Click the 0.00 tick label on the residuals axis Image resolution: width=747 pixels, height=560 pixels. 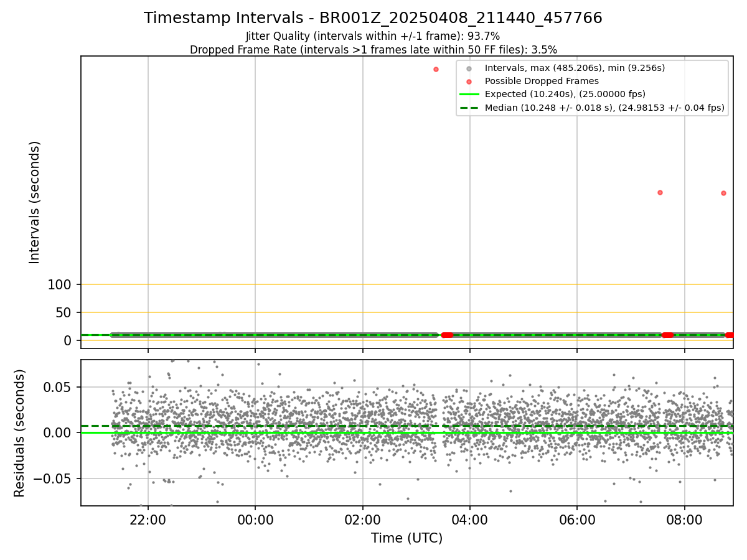click(59, 432)
